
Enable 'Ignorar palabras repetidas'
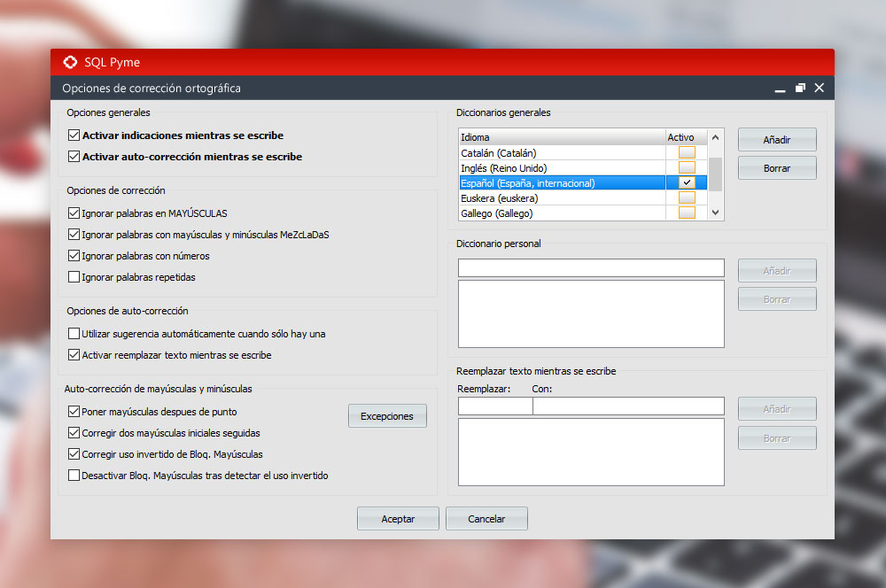click(x=74, y=276)
